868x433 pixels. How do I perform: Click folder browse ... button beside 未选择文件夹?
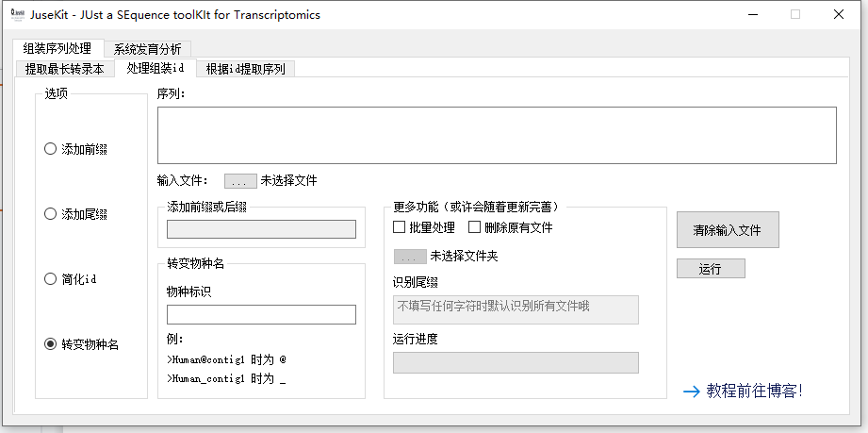[410, 256]
